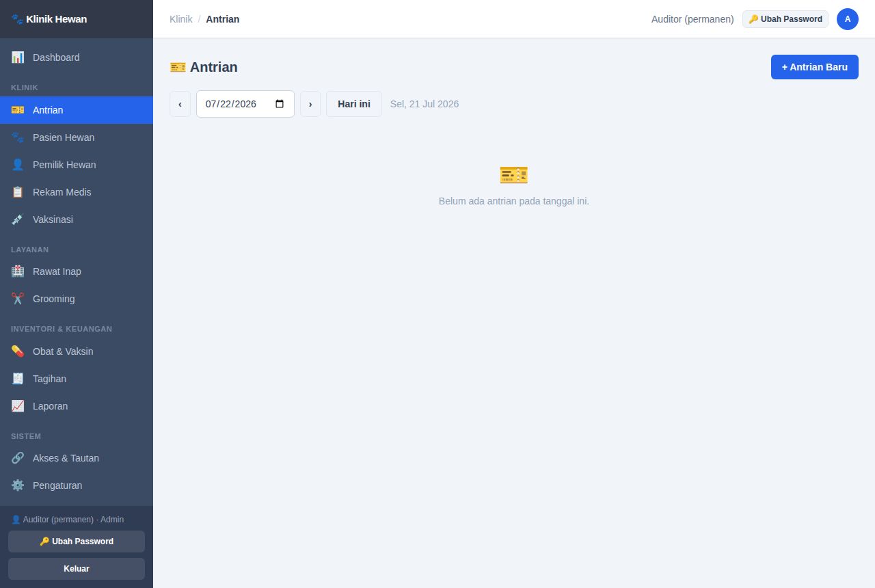Click the syringe icon for Vaksinasi
Viewport: 875px width, 588px height.
tap(18, 219)
